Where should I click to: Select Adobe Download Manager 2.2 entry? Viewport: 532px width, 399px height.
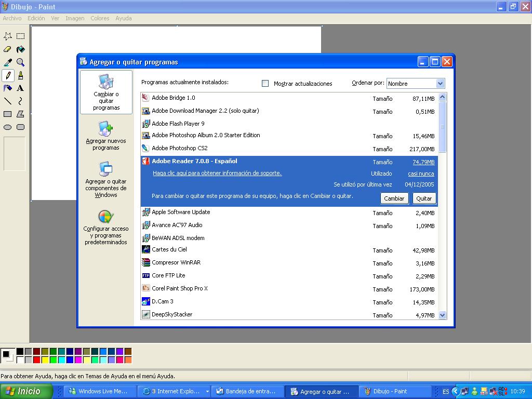tap(289, 111)
